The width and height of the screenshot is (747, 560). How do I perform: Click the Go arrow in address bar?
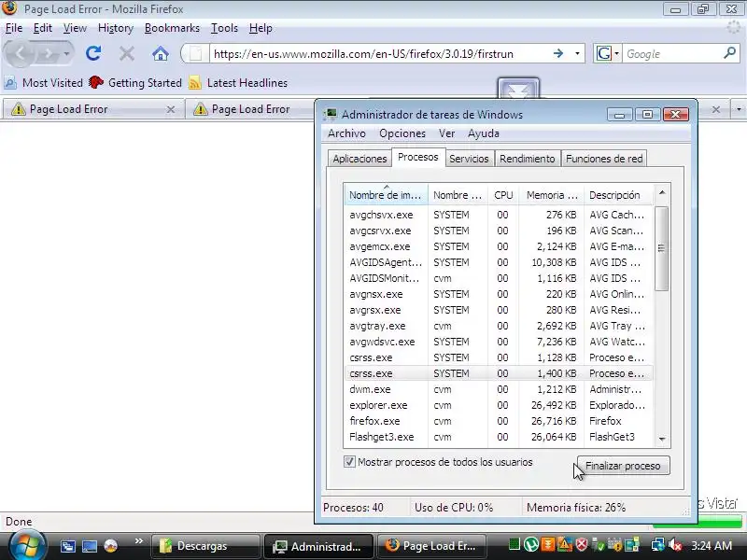pos(558,54)
